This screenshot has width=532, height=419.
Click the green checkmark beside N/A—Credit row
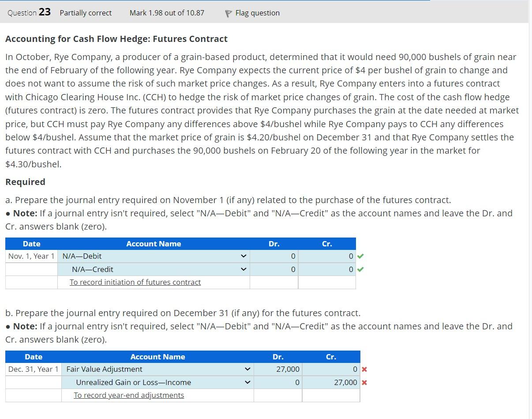(x=361, y=269)
